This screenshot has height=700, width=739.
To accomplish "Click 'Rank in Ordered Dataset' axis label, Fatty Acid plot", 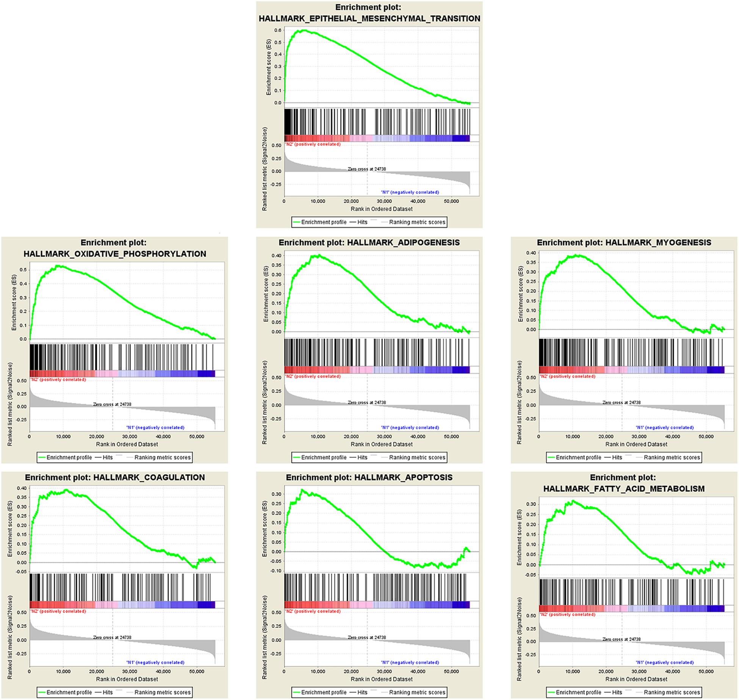I will [x=636, y=679].
